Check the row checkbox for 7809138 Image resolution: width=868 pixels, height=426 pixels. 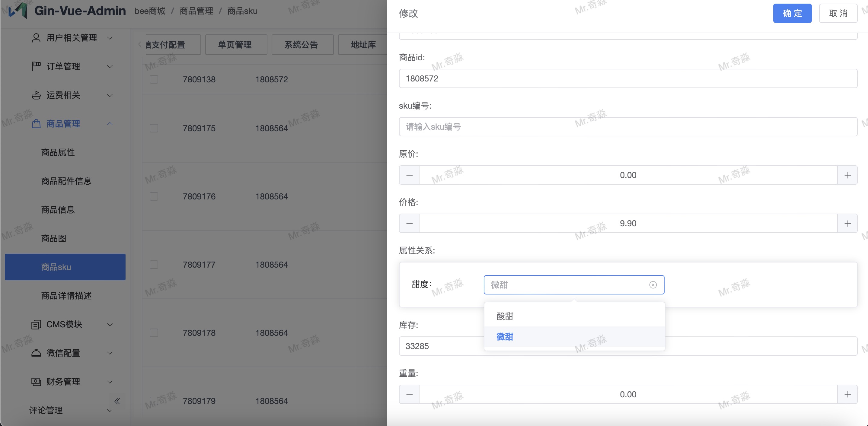point(154,79)
